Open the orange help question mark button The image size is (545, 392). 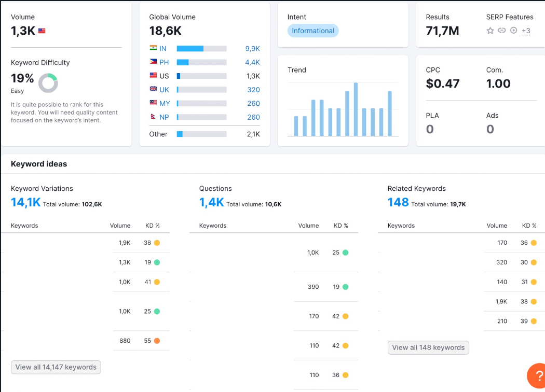[536, 375]
